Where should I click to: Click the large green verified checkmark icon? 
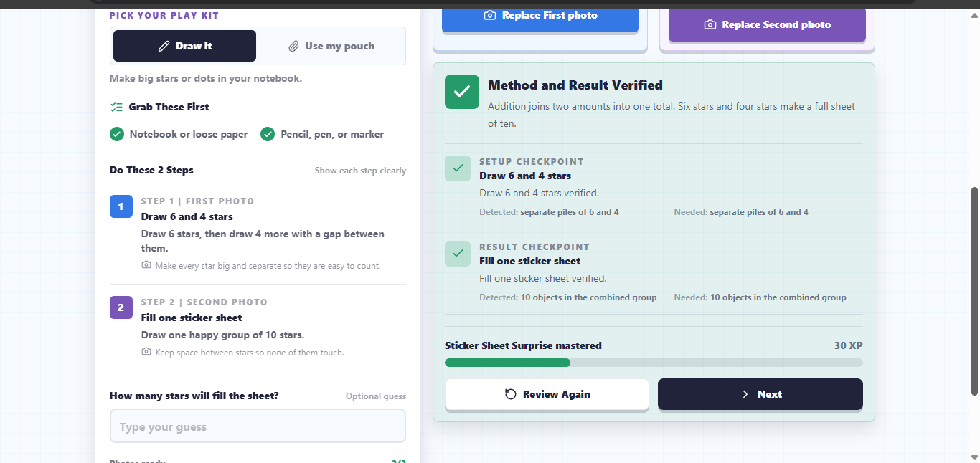point(462,92)
